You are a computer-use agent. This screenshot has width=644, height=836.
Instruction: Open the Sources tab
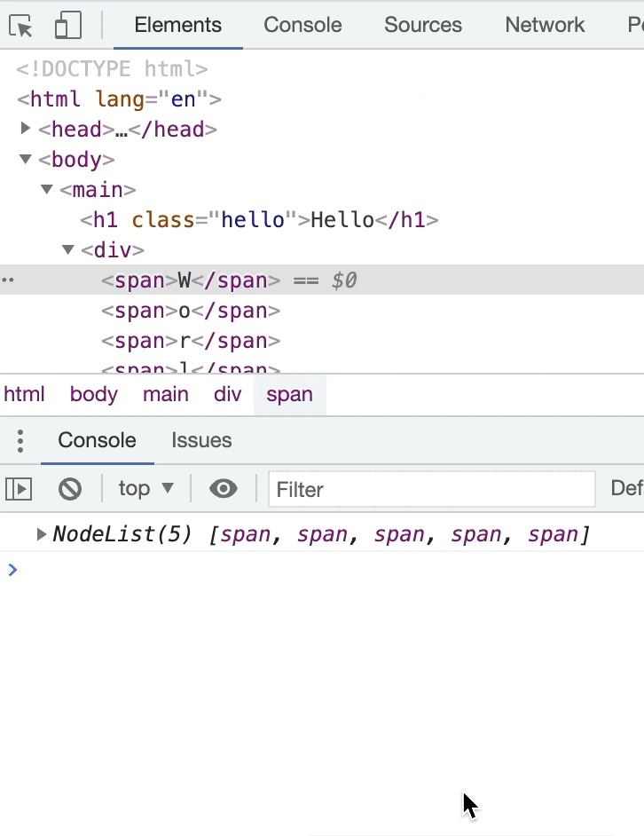[x=423, y=25]
